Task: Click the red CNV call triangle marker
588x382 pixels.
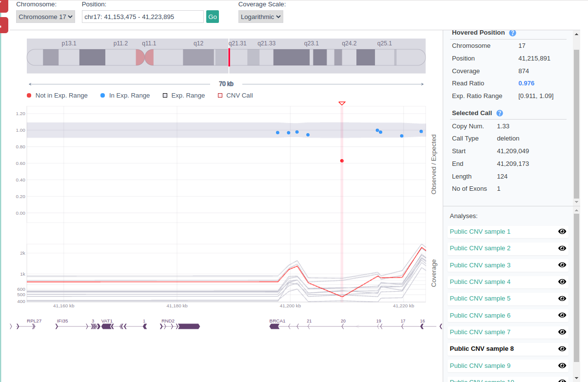Action: point(342,103)
